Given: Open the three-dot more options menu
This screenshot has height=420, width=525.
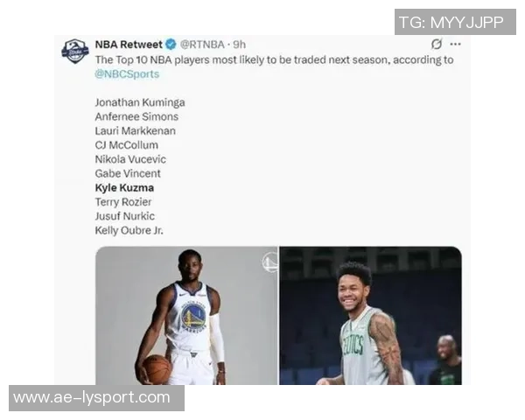Looking at the screenshot, I should (455, 45).
